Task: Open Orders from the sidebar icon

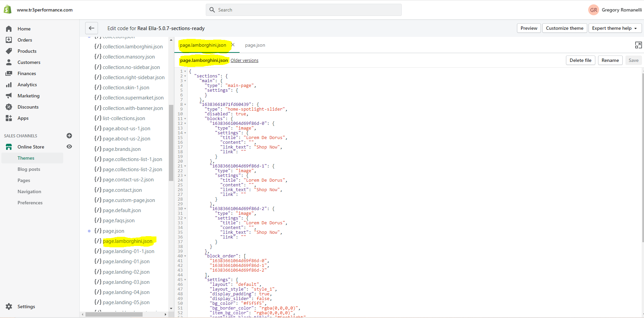Action: [x=9, y=40]
